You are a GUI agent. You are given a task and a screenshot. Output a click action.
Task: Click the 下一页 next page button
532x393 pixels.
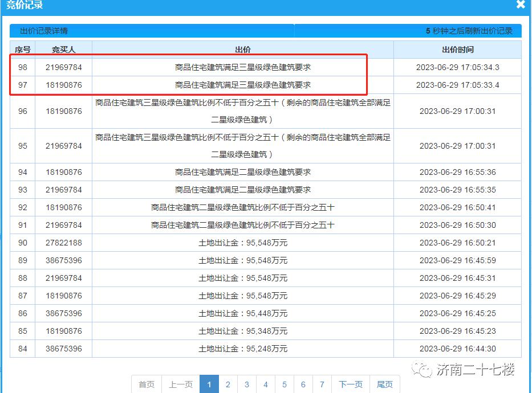[350, 384]
